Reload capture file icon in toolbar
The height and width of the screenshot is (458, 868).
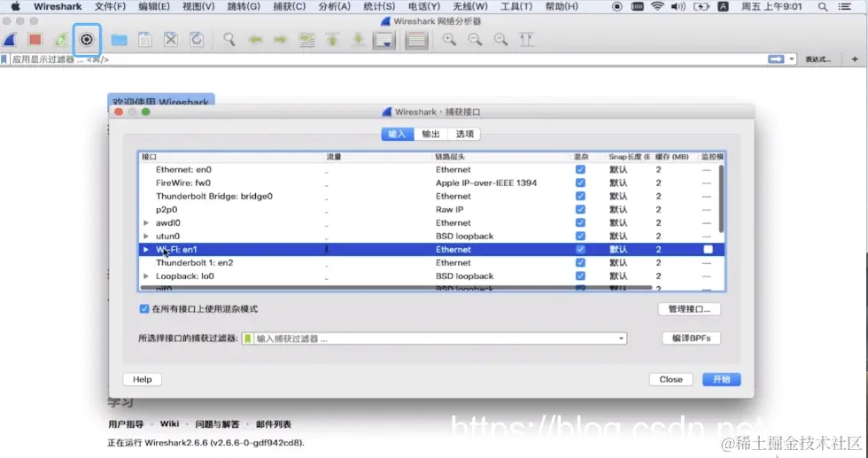coord(197,40)
